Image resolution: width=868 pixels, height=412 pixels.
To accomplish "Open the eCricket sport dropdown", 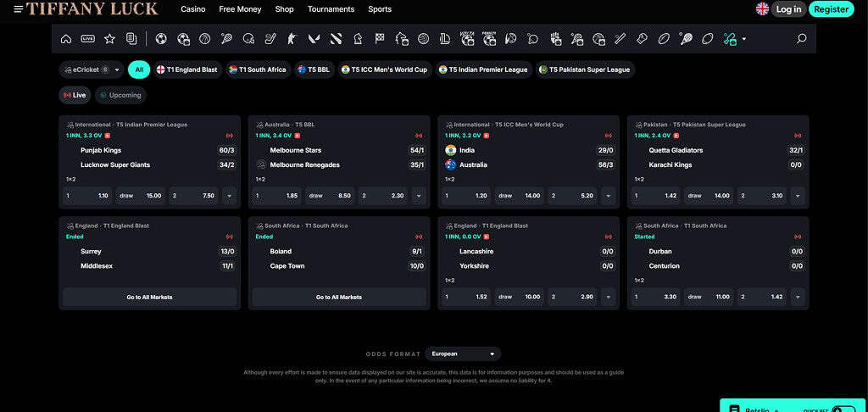I will 91,70.
